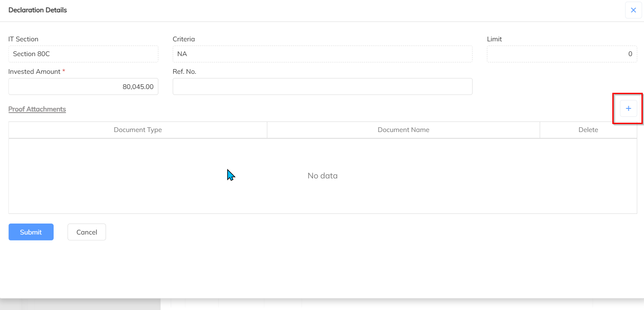The width and height of the screenshot is (644, 310).
Task: Click the Document Type column header
Action: point(138,130)
